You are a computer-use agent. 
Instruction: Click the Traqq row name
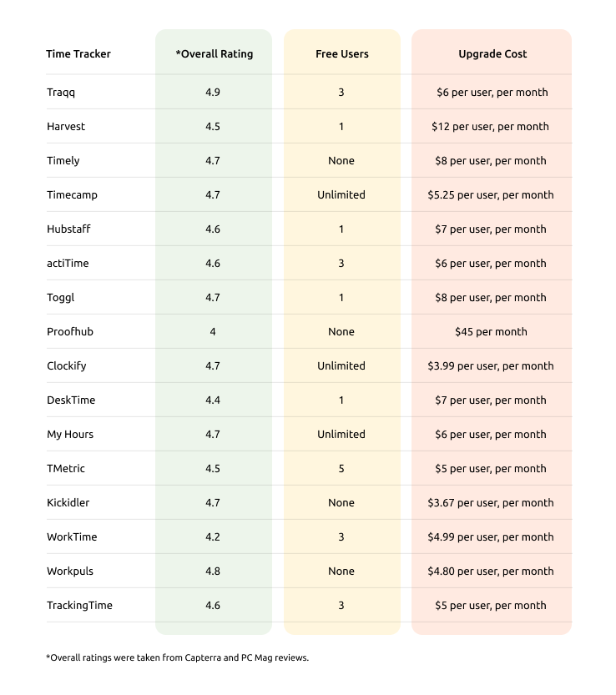pos(61,92)
